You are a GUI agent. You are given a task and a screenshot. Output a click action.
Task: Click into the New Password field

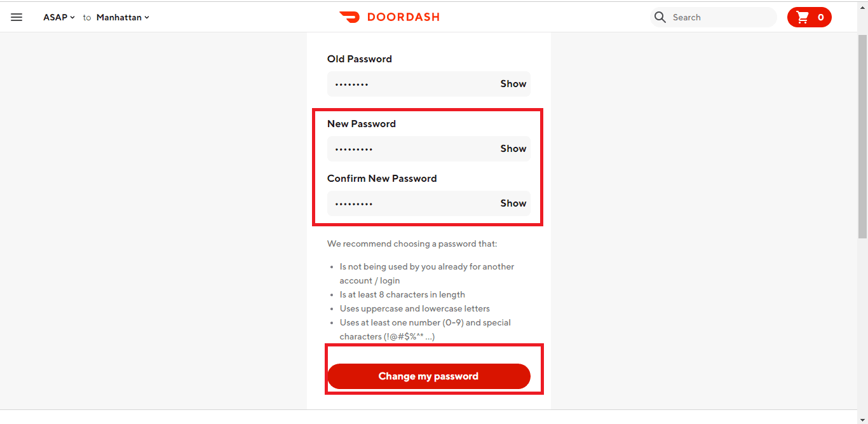click(x=410, y=149)
